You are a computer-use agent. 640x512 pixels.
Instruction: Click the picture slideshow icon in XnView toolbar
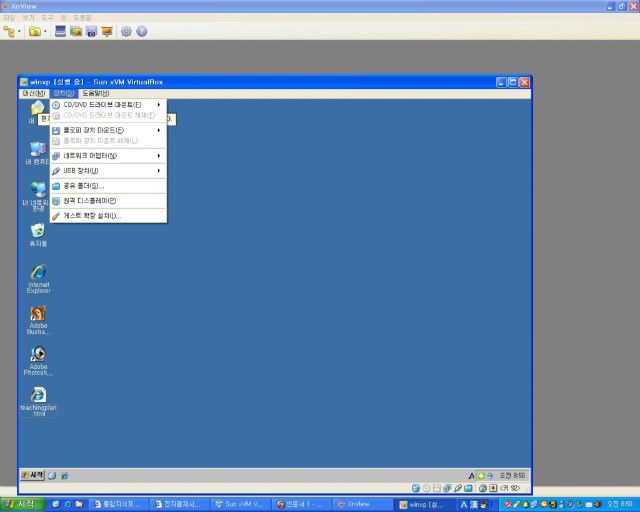[76, 31]
